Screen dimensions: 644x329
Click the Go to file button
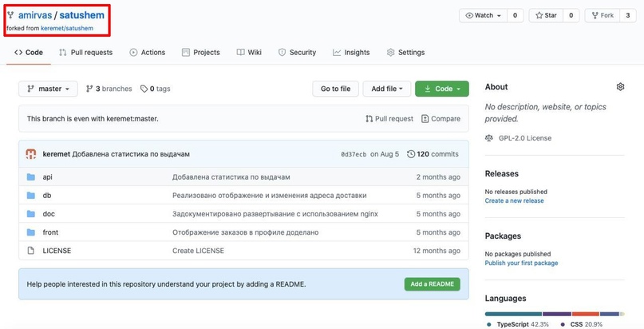click(x=335, y=89)
